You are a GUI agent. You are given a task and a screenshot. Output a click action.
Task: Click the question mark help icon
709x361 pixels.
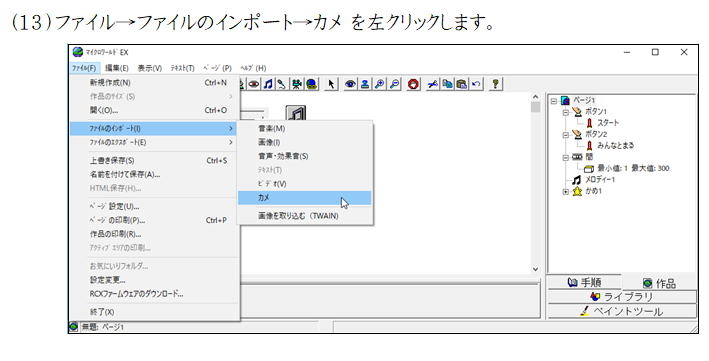pyautogui.click(x=496, y=84)
